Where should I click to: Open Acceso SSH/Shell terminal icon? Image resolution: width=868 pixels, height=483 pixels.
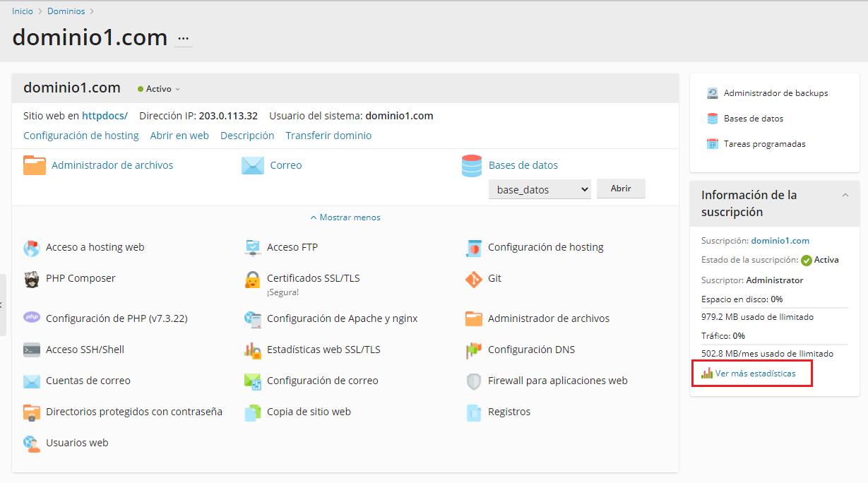pos(32,350)
